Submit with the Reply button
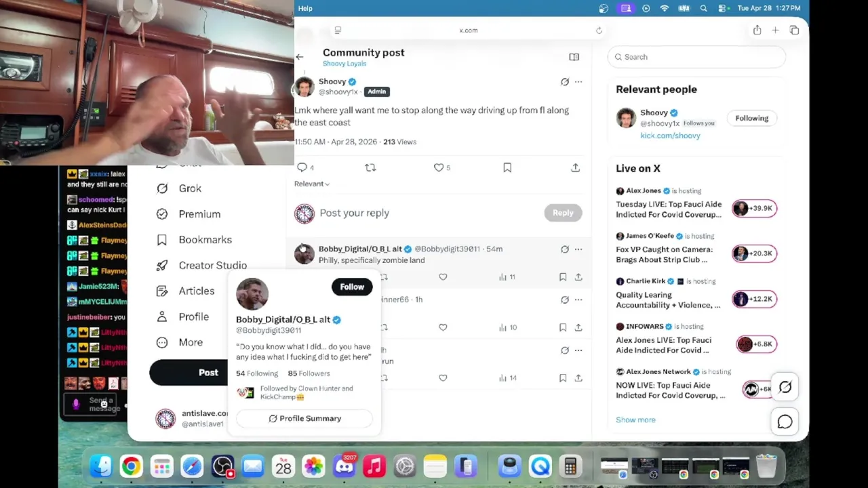Screen dimensions: 868x488 coord(563,213)
